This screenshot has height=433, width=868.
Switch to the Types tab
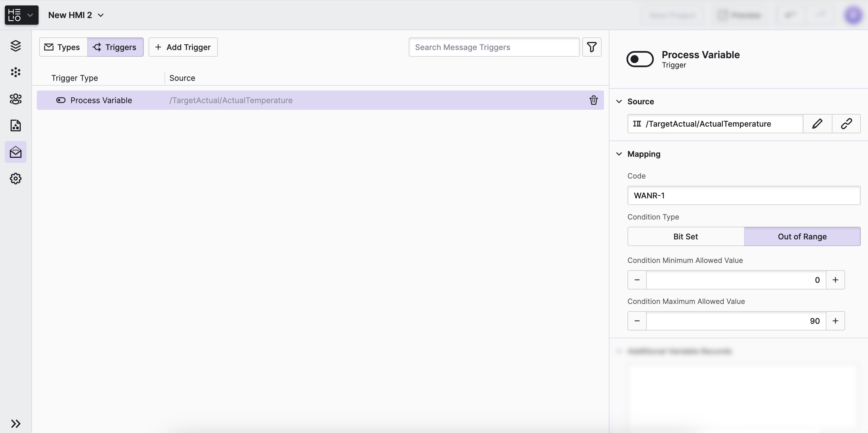point(63,47)
